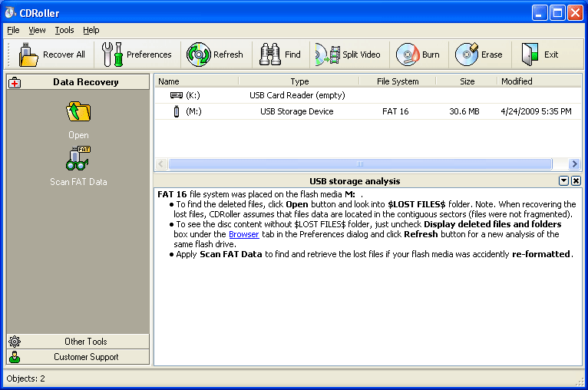This screenshot has width=588, height=390.
Task: Click the 4/24/2009 5:35 PM cell
Action: pos(536,111)
